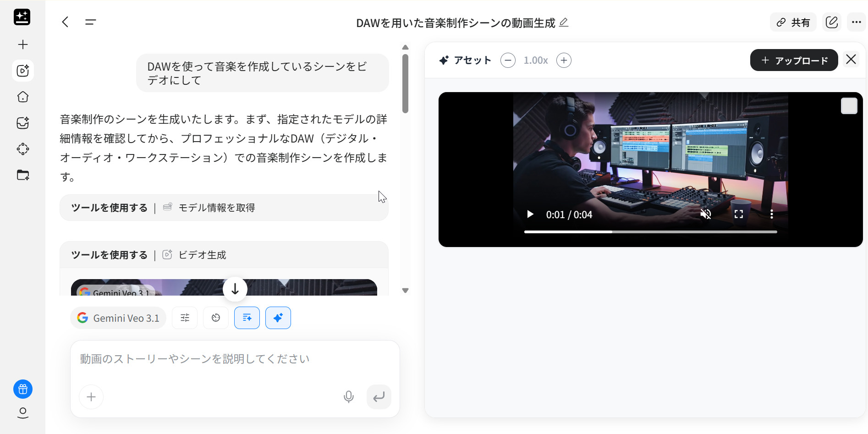Image resolution: width=868 pixels, height=434 pixels.
Task: Click the video description text input field
Action: click(235, 359)
